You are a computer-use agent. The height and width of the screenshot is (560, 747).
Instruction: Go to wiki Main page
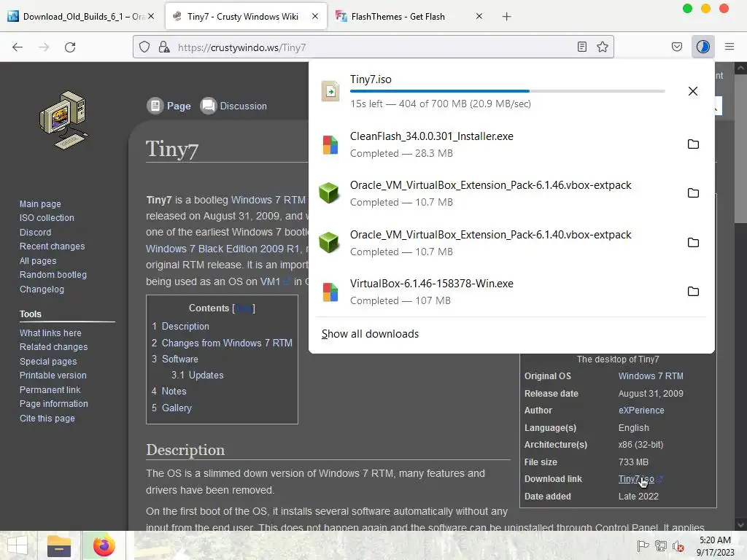click(40, 204)
